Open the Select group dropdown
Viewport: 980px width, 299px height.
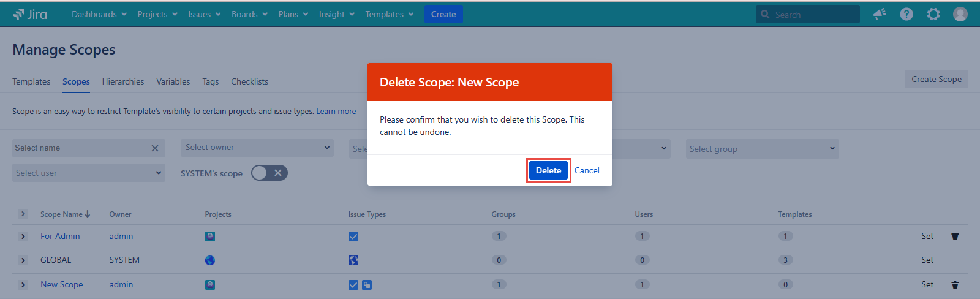[762, 149]
